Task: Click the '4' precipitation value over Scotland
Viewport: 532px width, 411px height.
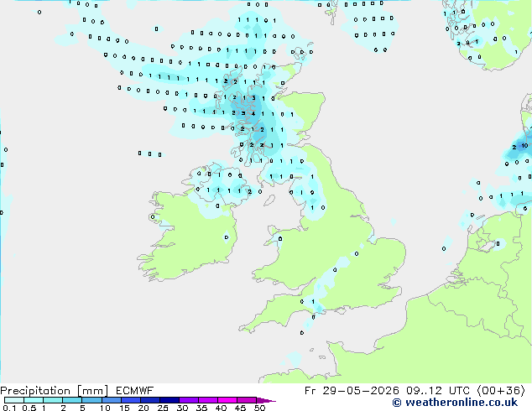Action: (253, 114)
